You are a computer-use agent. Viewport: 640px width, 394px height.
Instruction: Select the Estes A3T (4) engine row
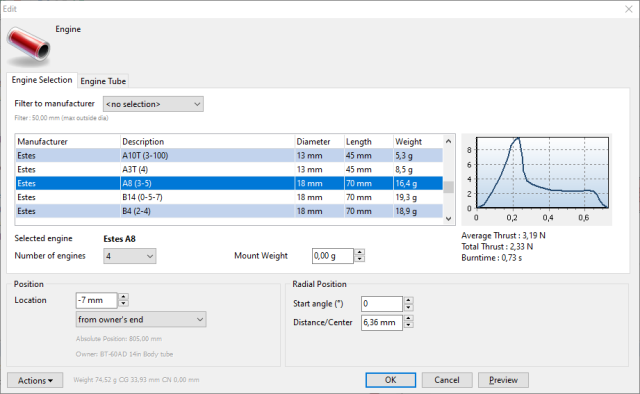point(229,169)
